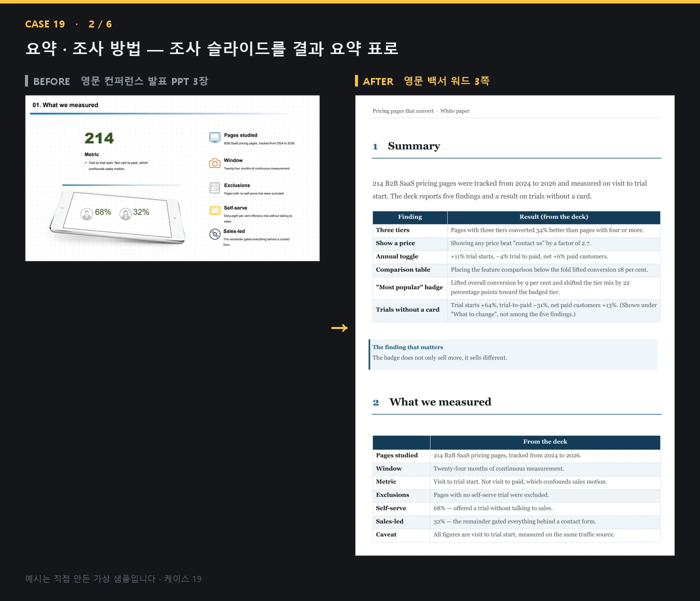Select the "From the deck" table header
Image resolution: width=700 pixels, height=601 pixels.
point(545,442)
